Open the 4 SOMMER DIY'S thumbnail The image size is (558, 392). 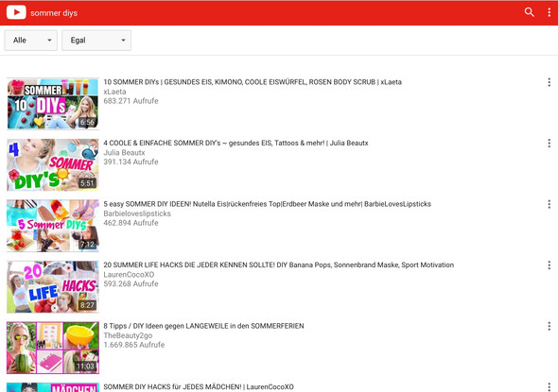pos(53,165)
